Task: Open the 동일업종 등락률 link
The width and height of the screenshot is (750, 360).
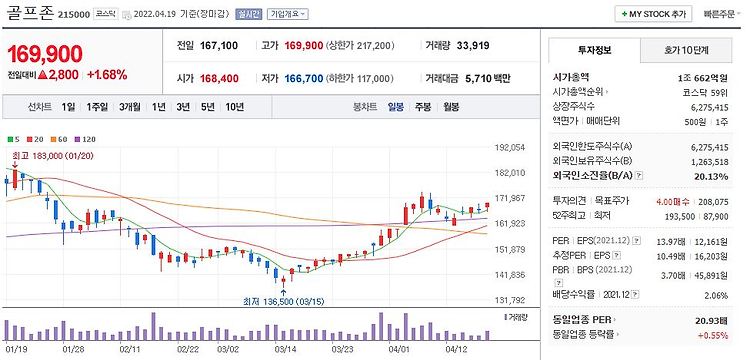Action: click(585, 335)
